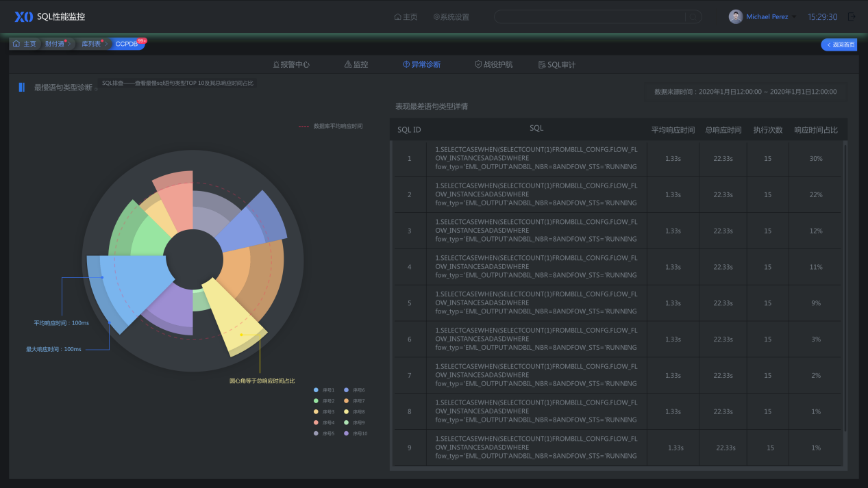868x488 pixels.
Task: Click the SQL text in row 5
Action: point(536,303)
